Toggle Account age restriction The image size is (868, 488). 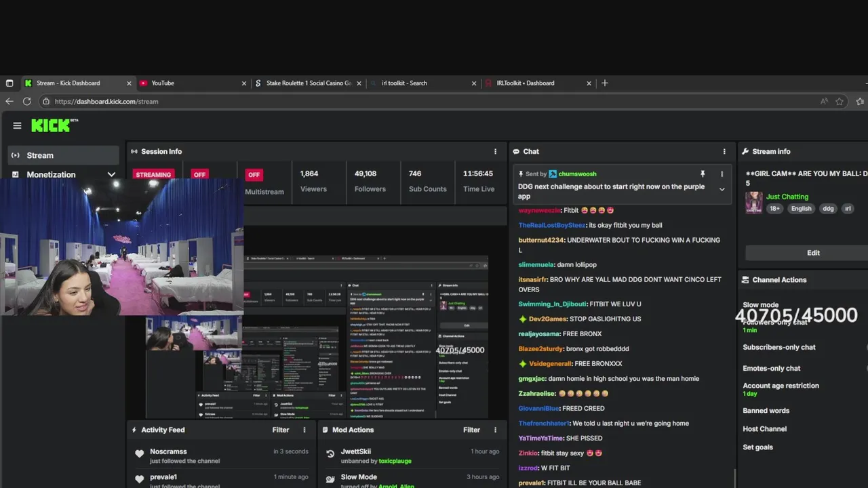click(781, 386)
